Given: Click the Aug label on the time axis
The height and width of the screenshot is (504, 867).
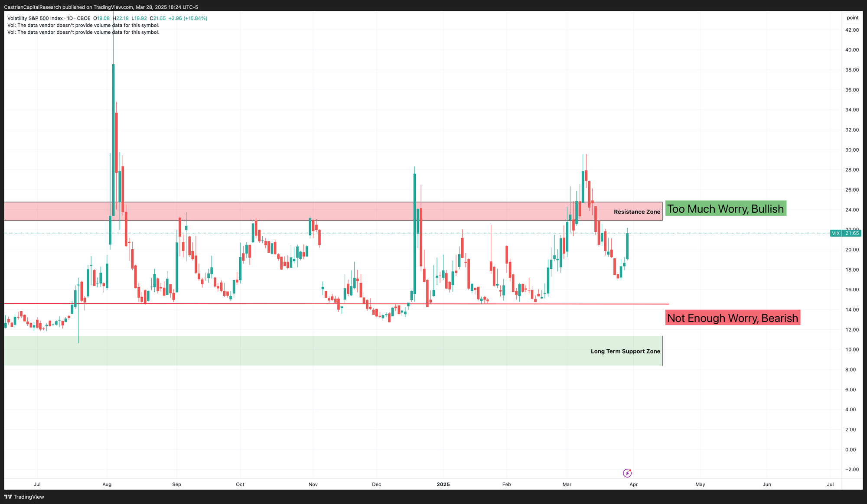Looking at the screenshot, I should (x=107, y=484).
